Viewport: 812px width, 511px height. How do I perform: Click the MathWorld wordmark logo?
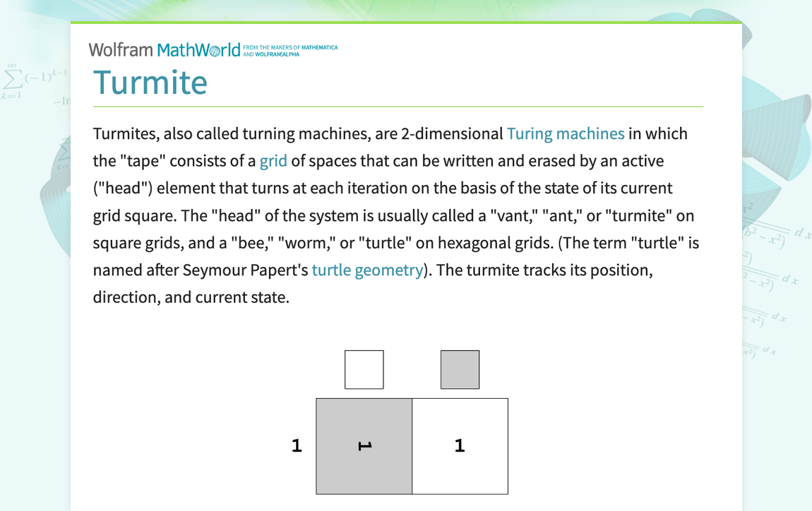tap(198, 49)
